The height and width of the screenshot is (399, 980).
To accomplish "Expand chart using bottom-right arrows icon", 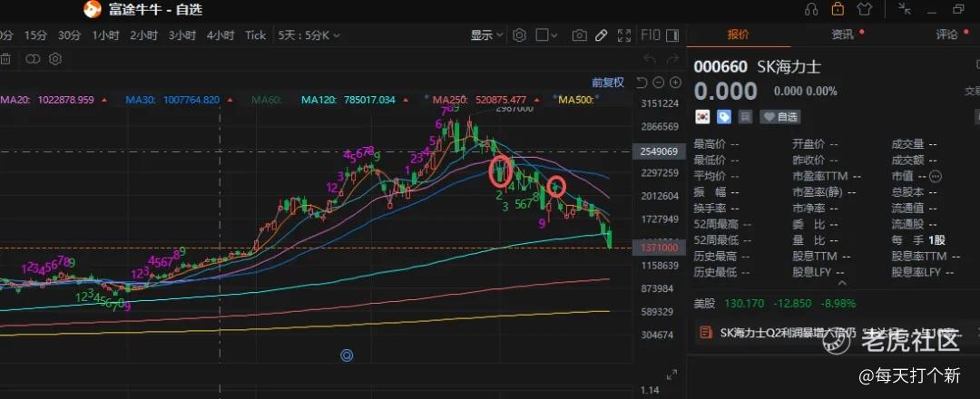I will point(671,375).
